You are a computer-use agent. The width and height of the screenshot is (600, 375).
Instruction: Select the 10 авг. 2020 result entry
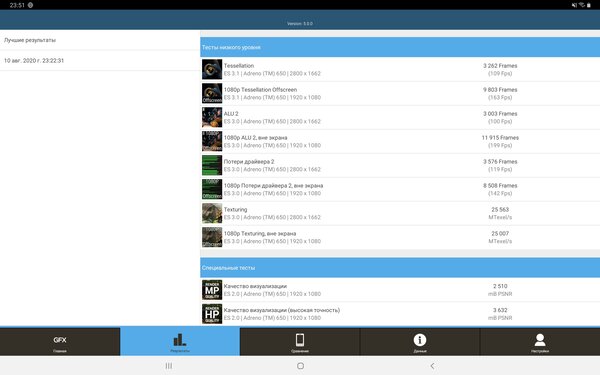(x=100, y=60)
